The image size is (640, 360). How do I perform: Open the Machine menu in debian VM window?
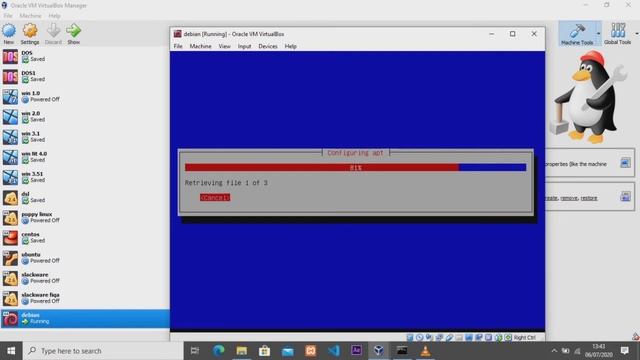[x=200, y=46]
